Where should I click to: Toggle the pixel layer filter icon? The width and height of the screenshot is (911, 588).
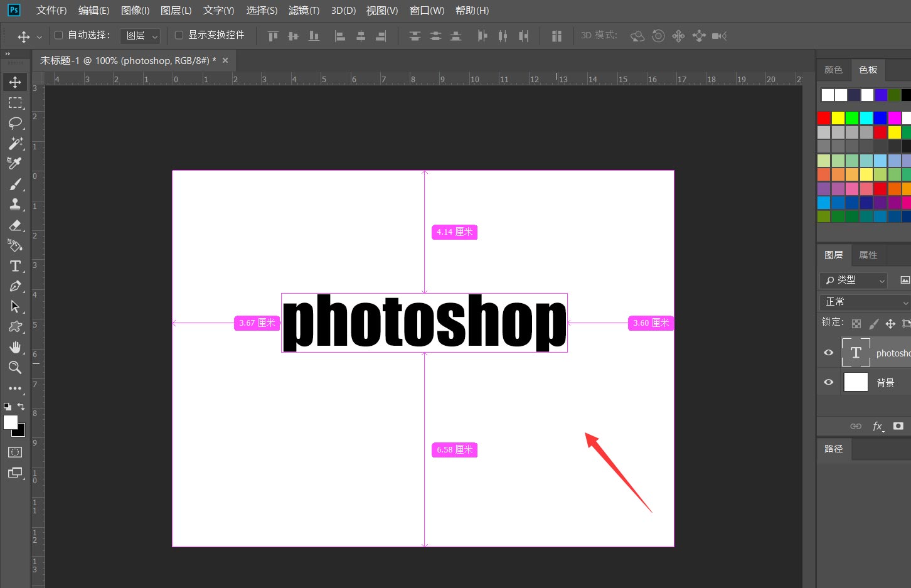pos(905,280)
